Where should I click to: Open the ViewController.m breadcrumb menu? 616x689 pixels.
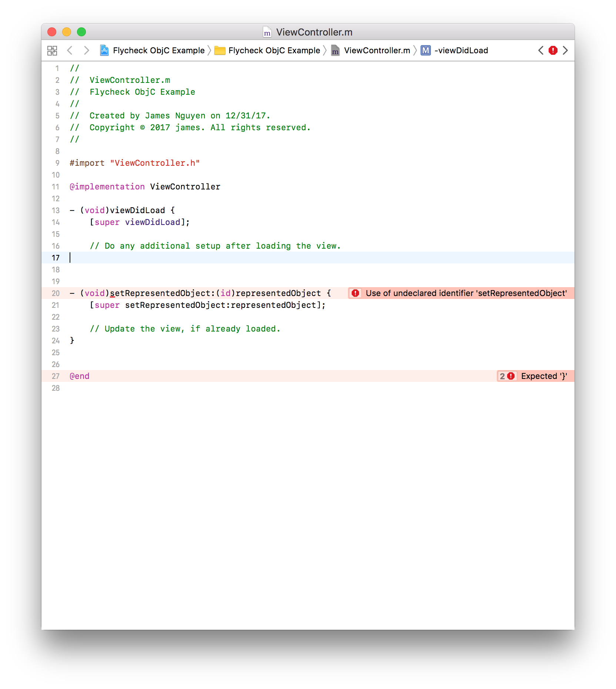[x=377, y=50]
